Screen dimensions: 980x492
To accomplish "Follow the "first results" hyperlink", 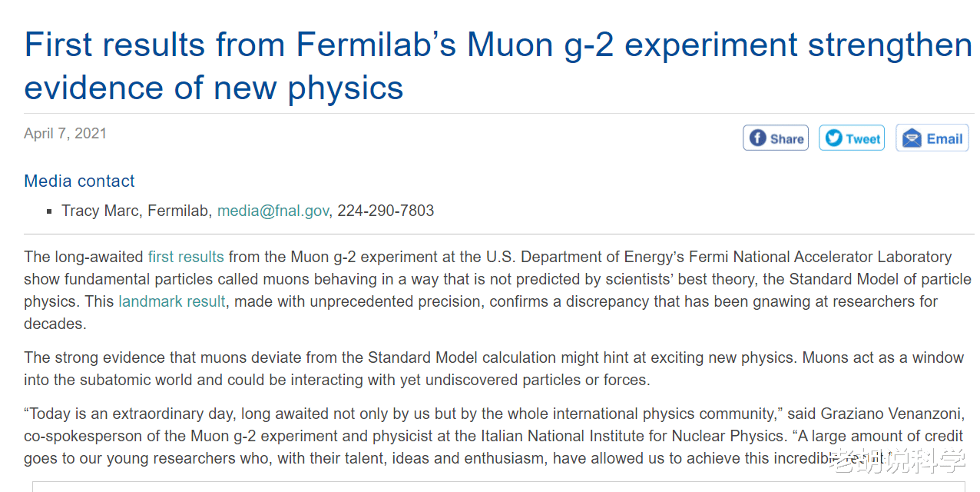I will [x=186, y=257].
